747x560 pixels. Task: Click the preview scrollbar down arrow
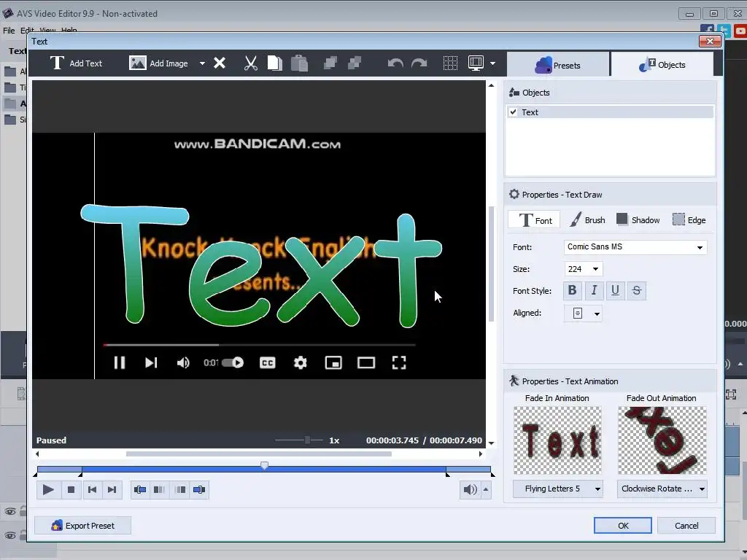(x=491, y=443)
